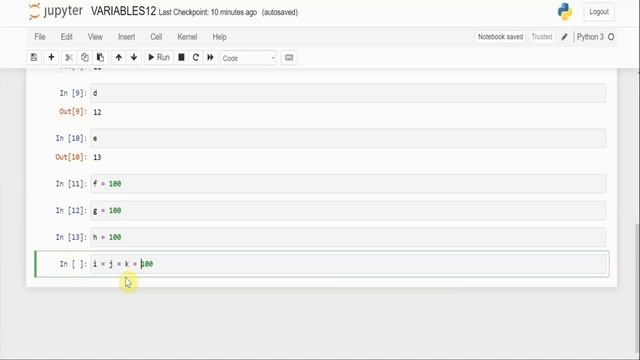640x360 pixels.
Task: Click the Python logo icon
Action: click(565, 11)
